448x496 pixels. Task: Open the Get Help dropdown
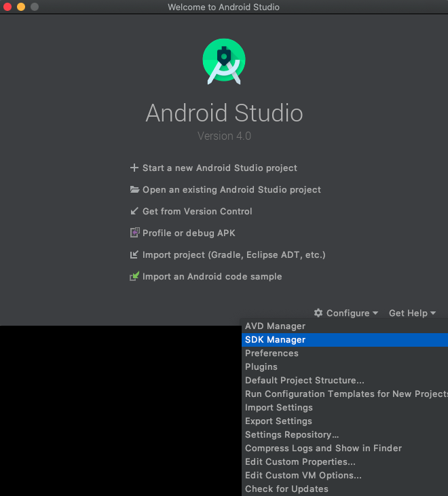pyautogui.click(x=412, y=313)
